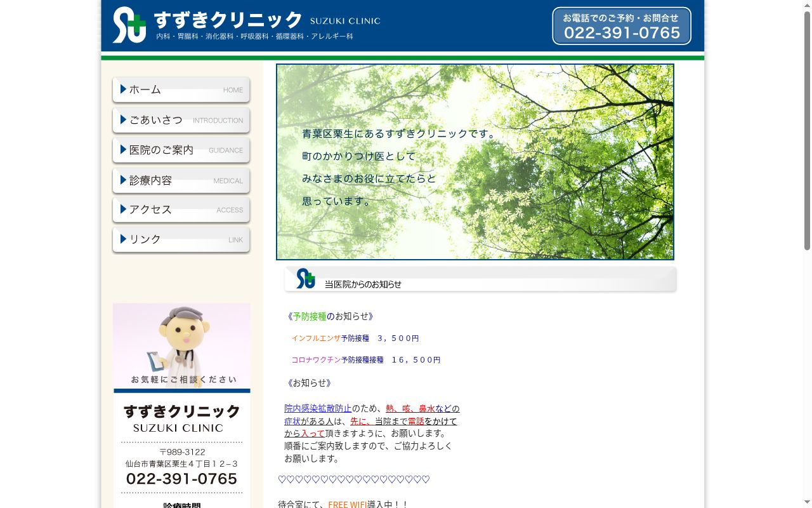Open the 診療内容 MEDICAL menu item
The image size is (812, 508).
point(181,180)
